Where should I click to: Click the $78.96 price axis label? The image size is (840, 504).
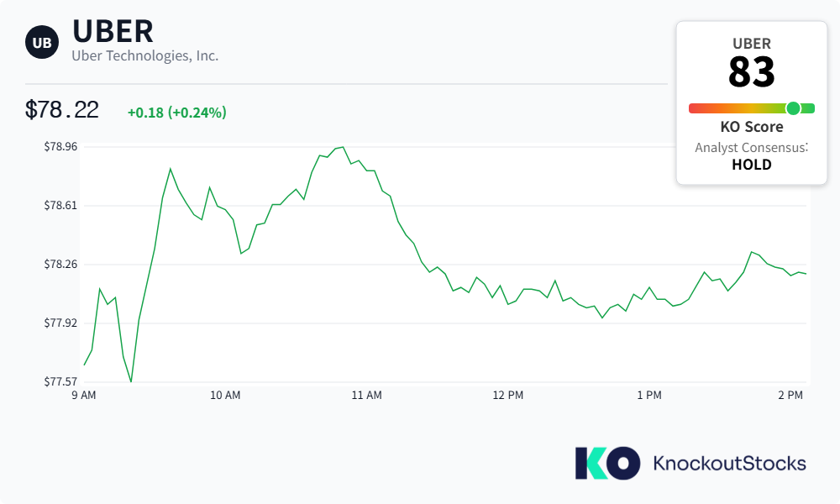coord(60,147)
